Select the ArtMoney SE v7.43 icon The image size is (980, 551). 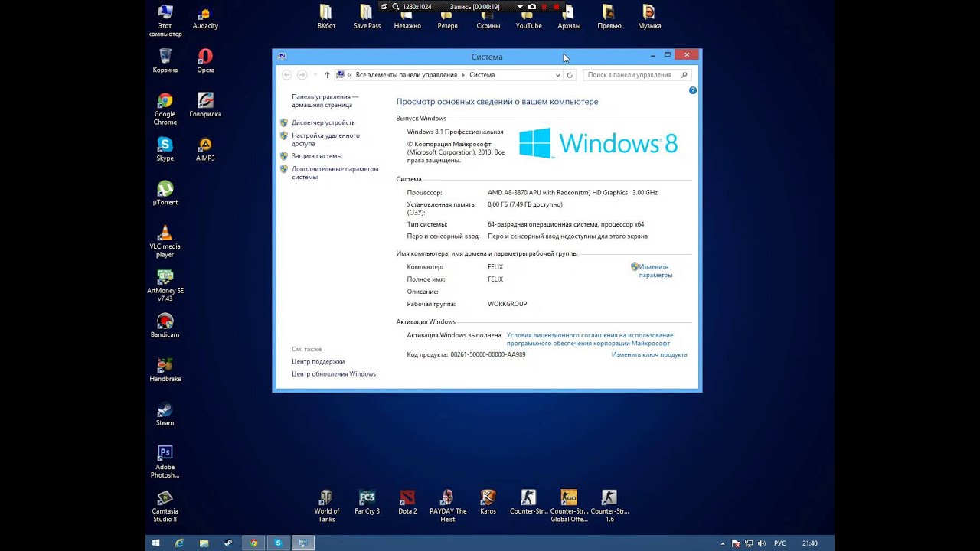point(165,285)
